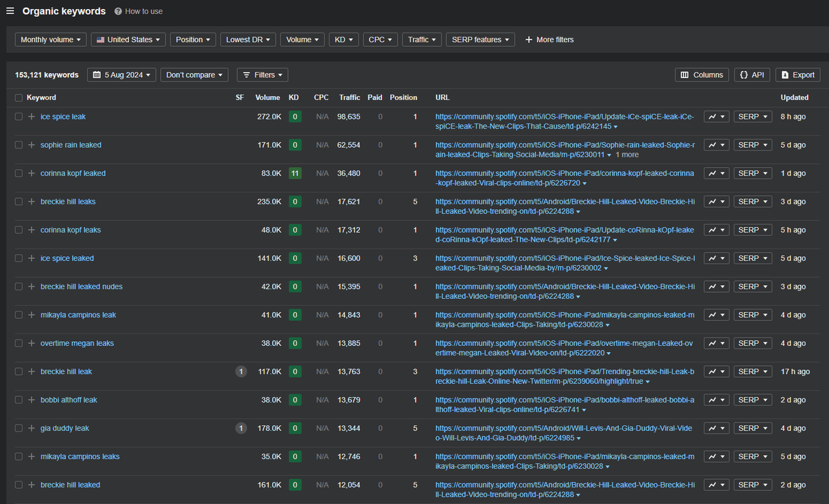Open trend chart icon for corinna kopf leaked

pyautogui.click(x=716, y=173)
